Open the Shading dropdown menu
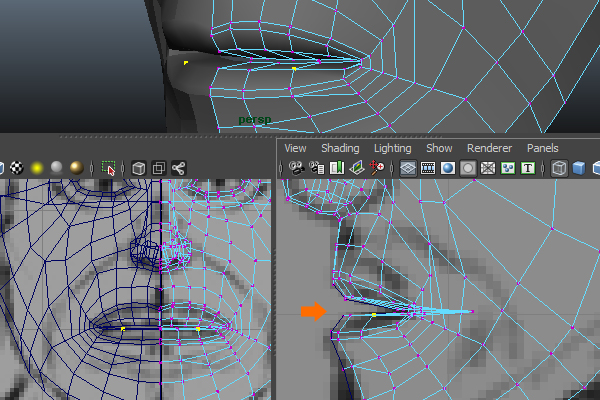The width and height of the screenshot is (600, 400). point(340,148)
